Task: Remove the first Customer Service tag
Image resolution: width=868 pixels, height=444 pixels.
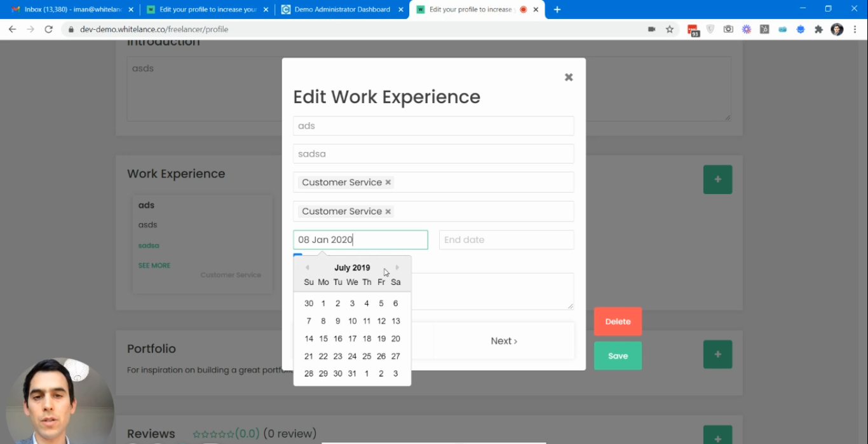Action: pyautogui.click(x=388, y=183)
